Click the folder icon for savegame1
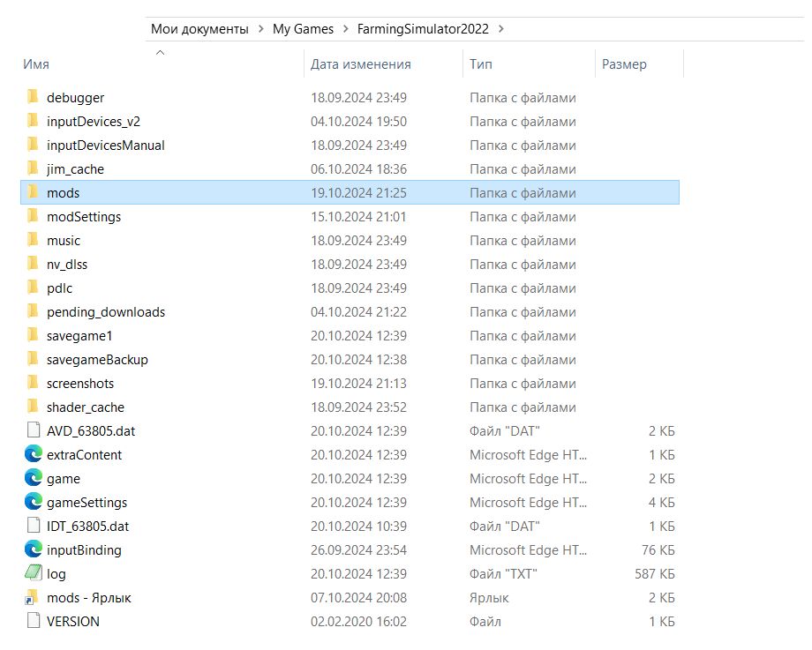Viewport: 812px width, 650px height. coord(34,336)
